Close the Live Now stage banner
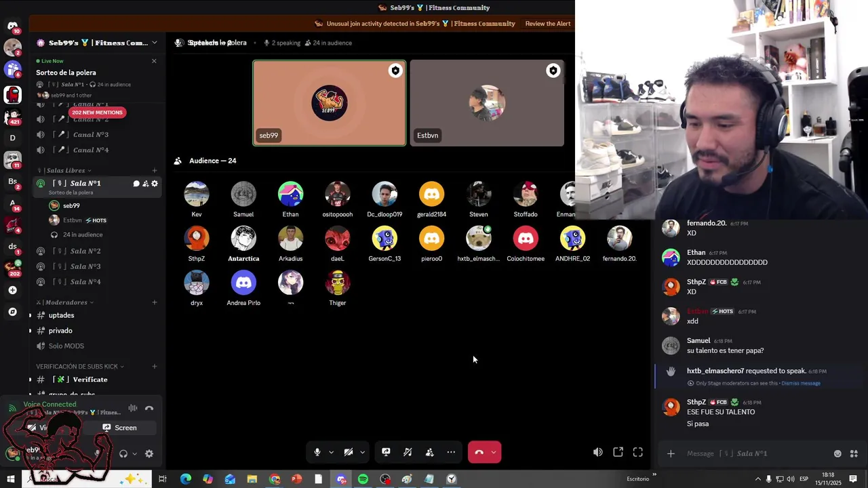The height and width of the screenshot is (488, 868). (x=154, y=61)
